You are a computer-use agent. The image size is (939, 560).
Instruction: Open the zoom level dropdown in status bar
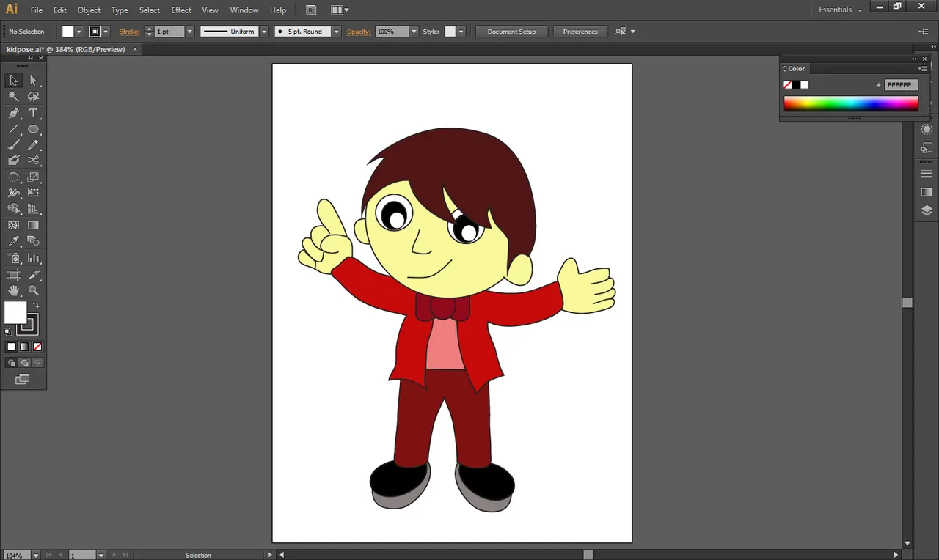35,555
